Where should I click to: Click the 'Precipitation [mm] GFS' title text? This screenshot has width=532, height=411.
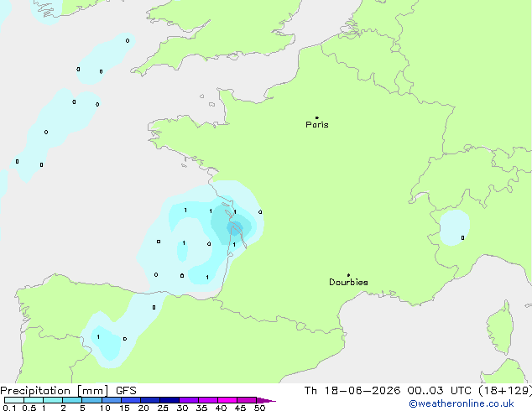click(x=68, y=391)
